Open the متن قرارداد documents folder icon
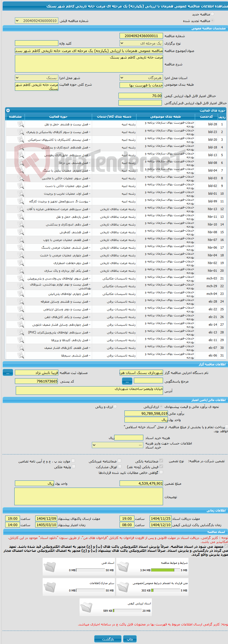 [x=123, y=587]
